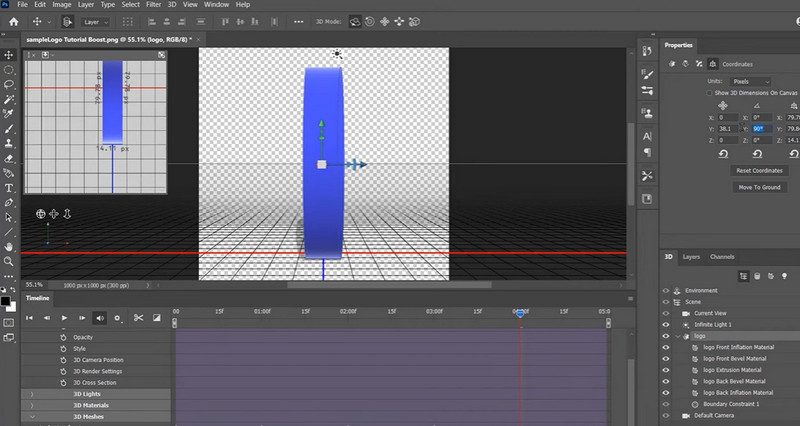Enable Show 3D Dimensions On Canvas
800x426 pixels.
click(710, 91)
